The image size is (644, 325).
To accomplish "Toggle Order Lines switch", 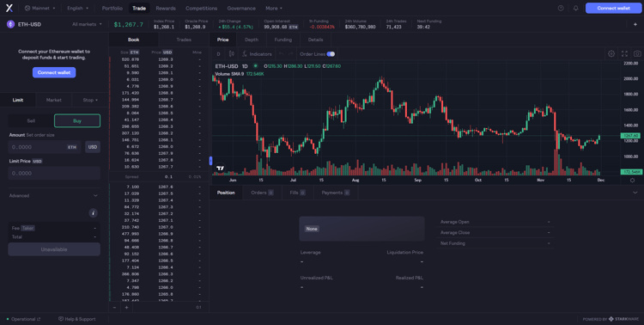I will 331,54.
